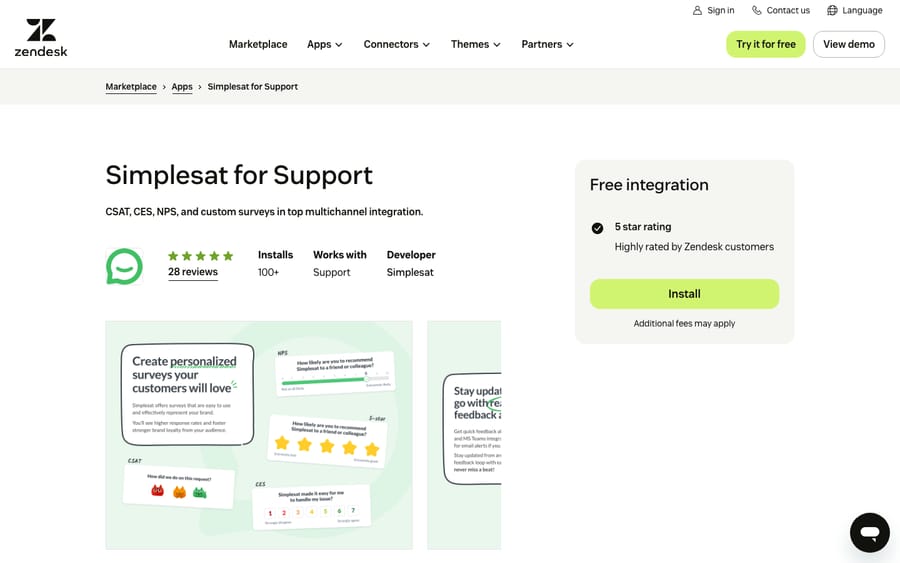Go to Marketplace breadcrumb link
The image size is (900, 563).
[131, 87]
